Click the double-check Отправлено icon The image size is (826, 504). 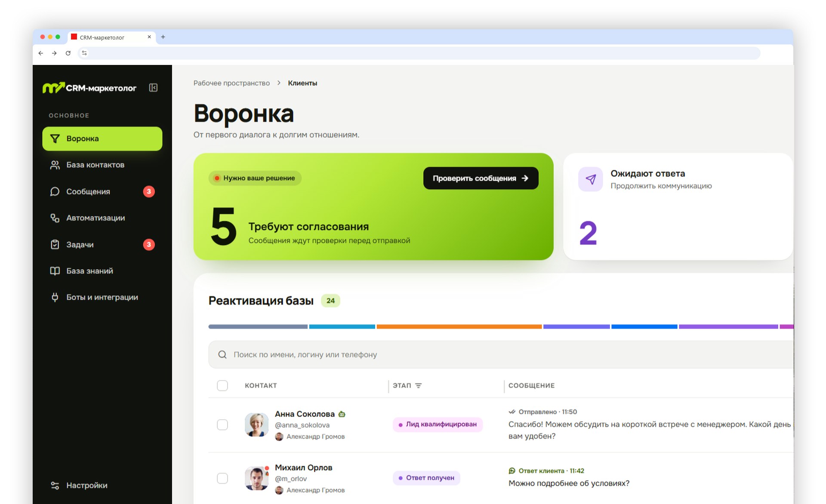tap(512, 412)
